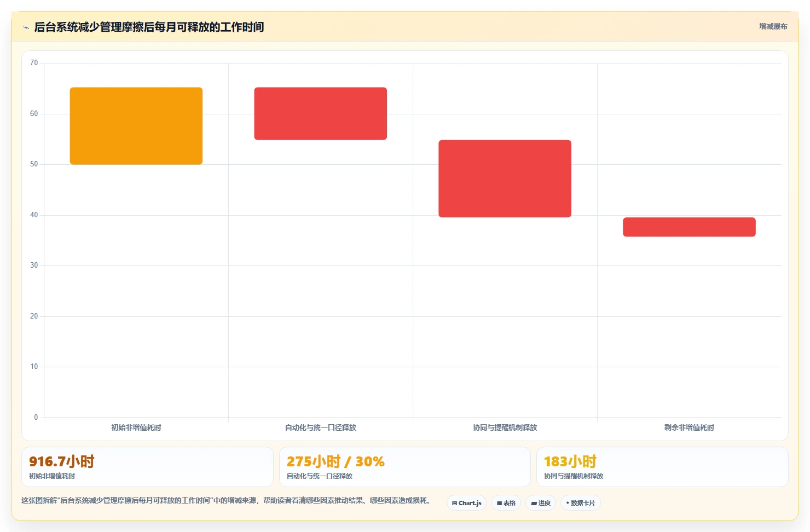Click the y-axis value 30
The image size is (810, 532).
point(34,265)
